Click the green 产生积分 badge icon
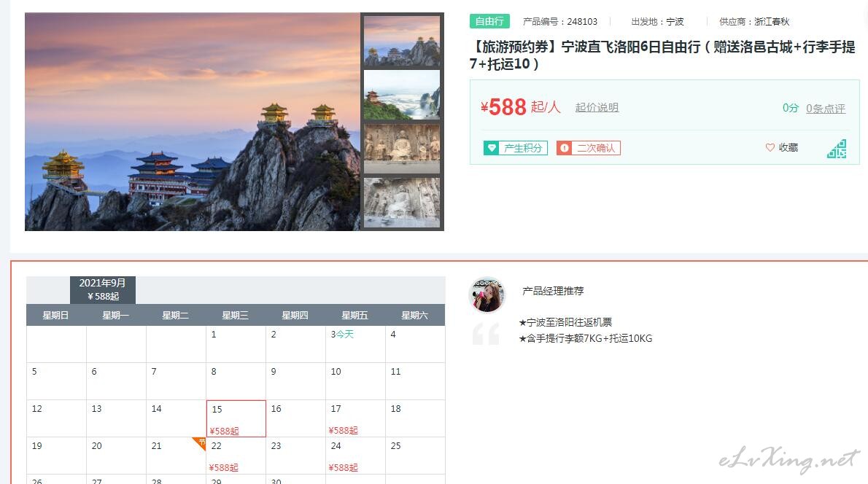The image size is (868, 484). pos(491,148)
